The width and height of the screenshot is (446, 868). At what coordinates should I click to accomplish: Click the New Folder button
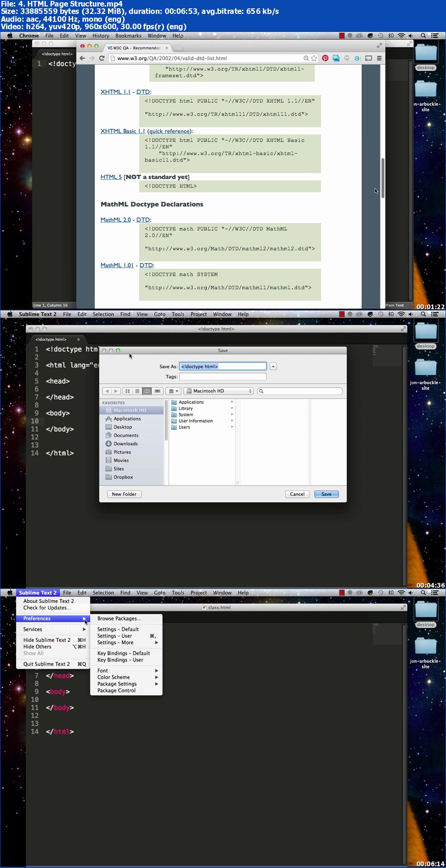coord(124,494)
